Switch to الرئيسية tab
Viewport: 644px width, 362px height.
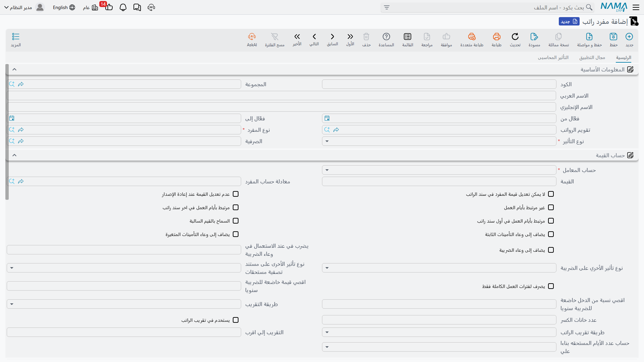pyautogui.click(x=624, y=57)
